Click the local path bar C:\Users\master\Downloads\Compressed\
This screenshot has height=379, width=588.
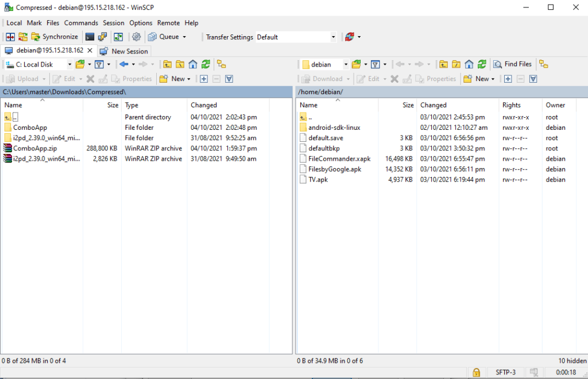click(x=146, y=92)
